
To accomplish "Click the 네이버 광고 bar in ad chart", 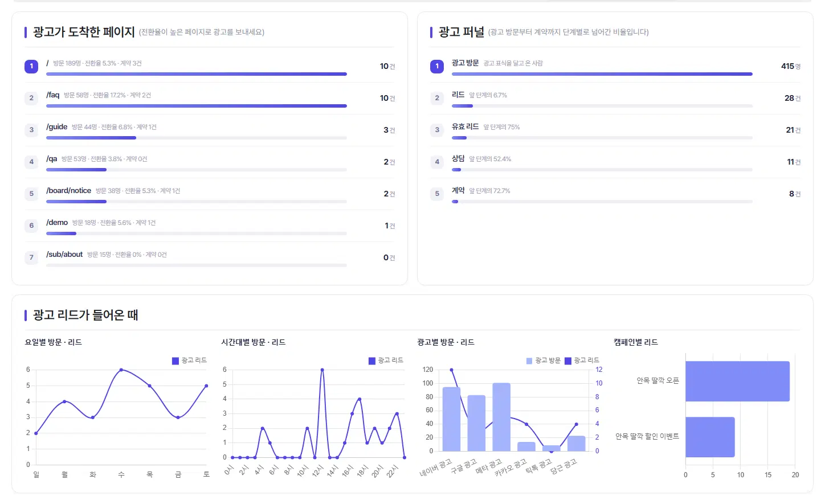I will click(451, 419).
